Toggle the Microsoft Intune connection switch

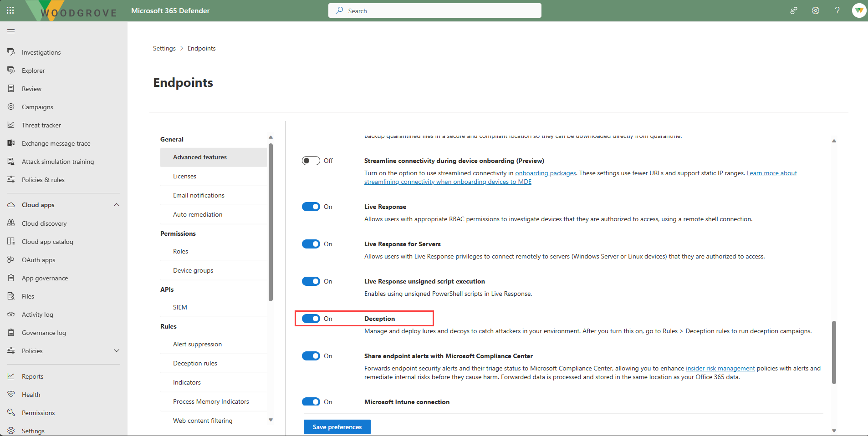coord(311,402)
